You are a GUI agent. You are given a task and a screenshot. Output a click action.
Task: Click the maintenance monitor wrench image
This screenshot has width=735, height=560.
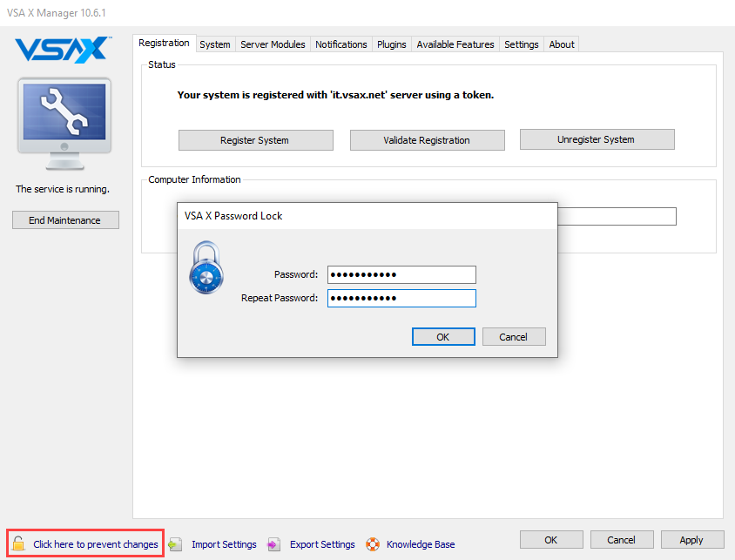point(64,124)
